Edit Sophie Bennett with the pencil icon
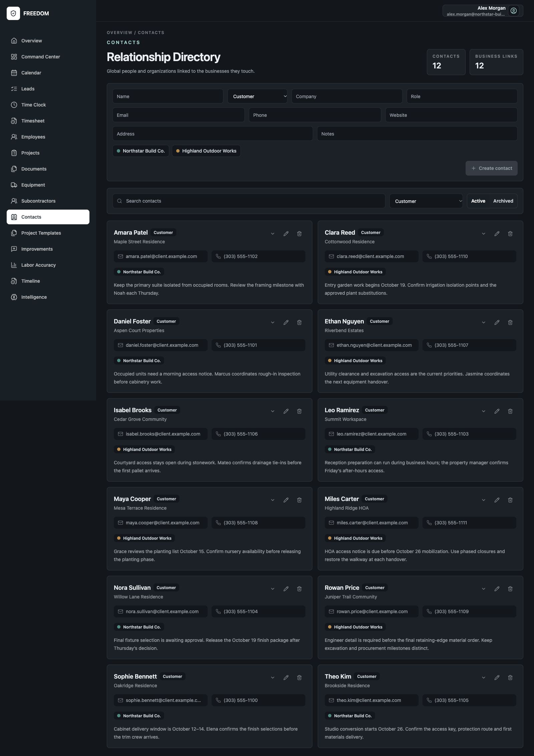The height and width of the screenshot is (756, 534). (286, 678)
